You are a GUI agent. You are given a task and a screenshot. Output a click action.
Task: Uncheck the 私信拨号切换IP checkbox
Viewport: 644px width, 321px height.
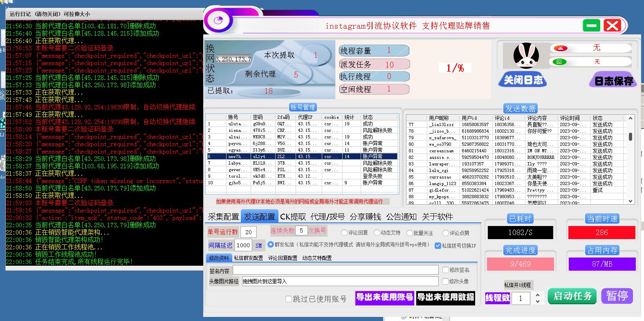click(438, 246)
